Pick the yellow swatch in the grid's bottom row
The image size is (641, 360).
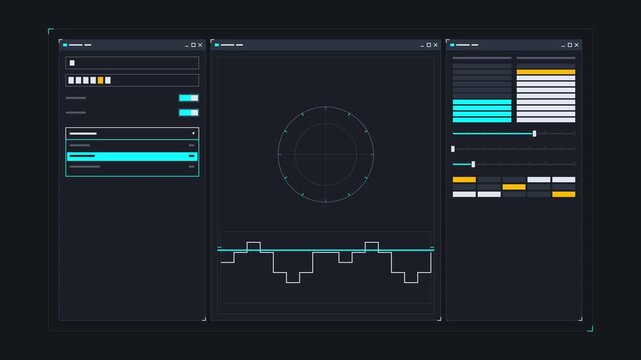pyautogui.click(x=564, y=195)
